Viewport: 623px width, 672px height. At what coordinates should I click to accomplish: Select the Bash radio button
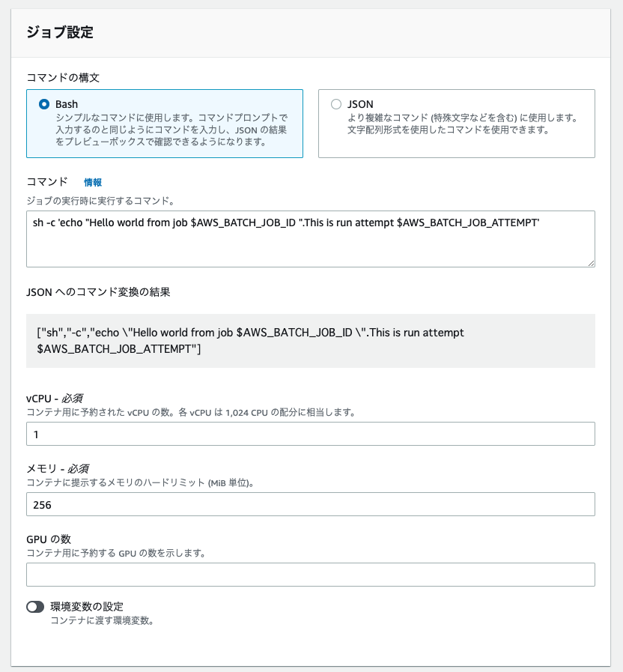[44, 104]
